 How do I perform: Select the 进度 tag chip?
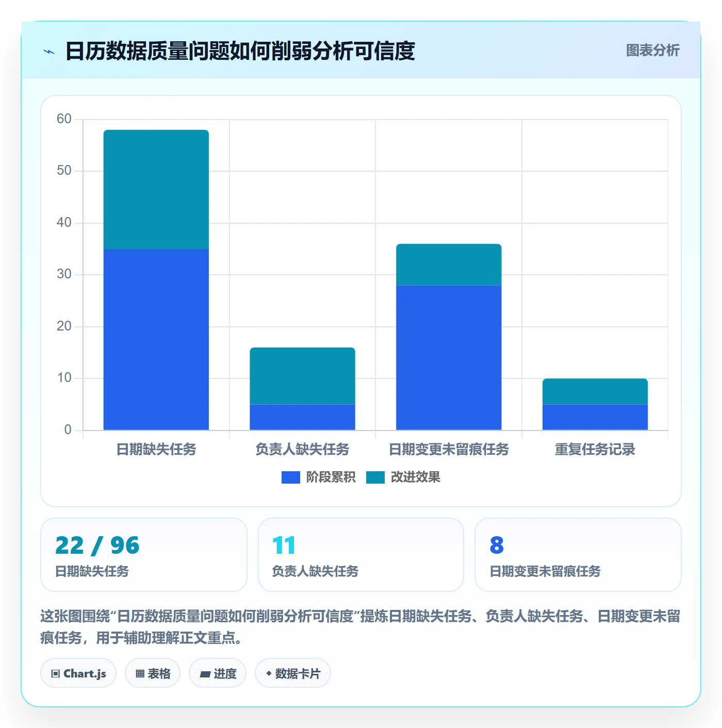pyautogui.click(x=218, y=673)
